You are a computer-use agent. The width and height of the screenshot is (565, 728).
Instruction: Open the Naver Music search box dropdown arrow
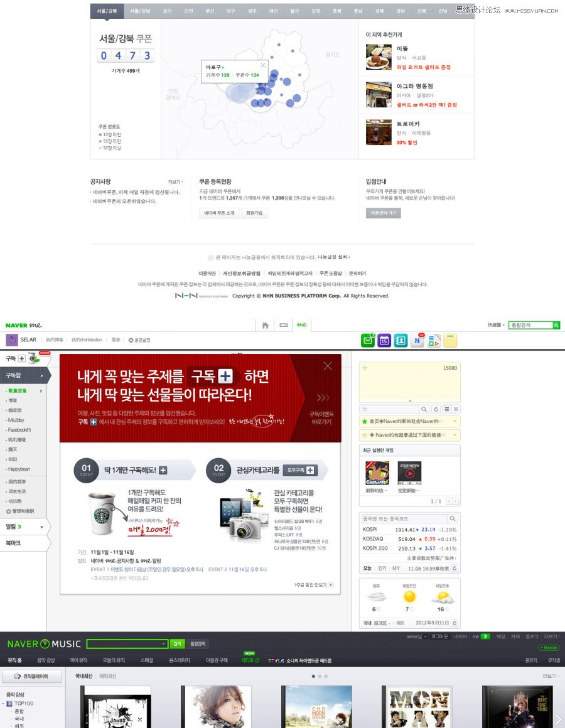[x=163, y=644]
